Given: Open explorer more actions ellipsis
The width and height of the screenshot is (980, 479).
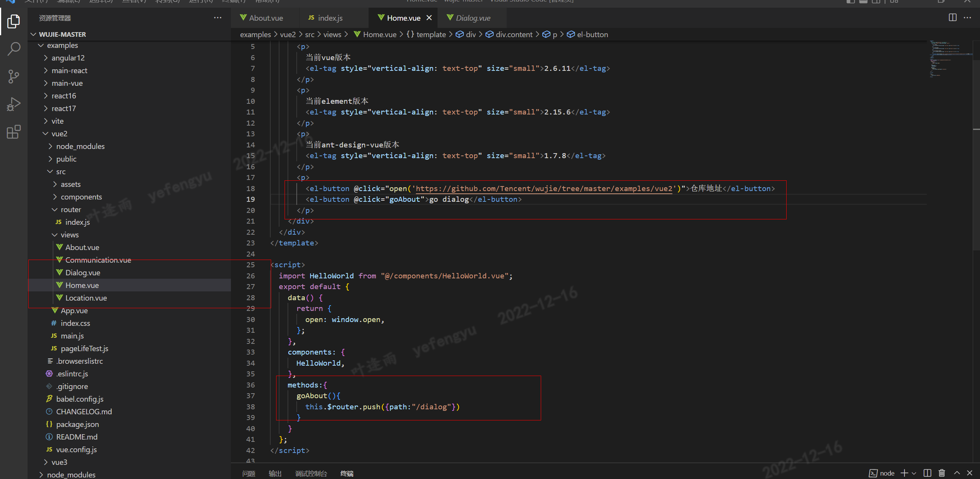Looking at the screenshot, I should click(218, 18).
